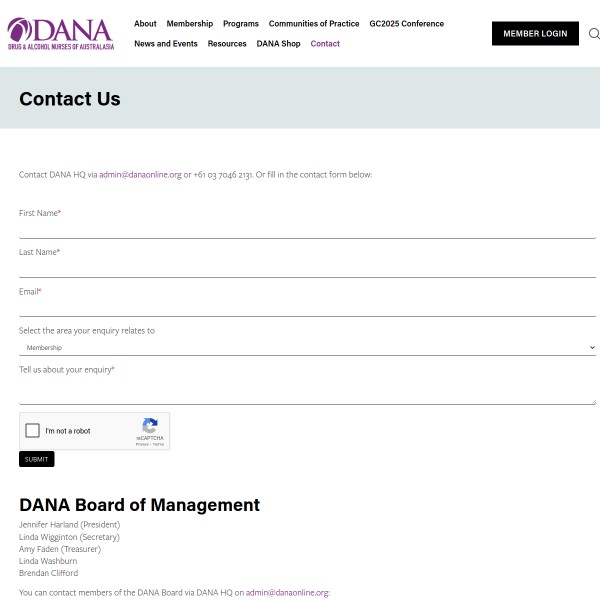Visit the DANA Shop page

coord(278,44)
